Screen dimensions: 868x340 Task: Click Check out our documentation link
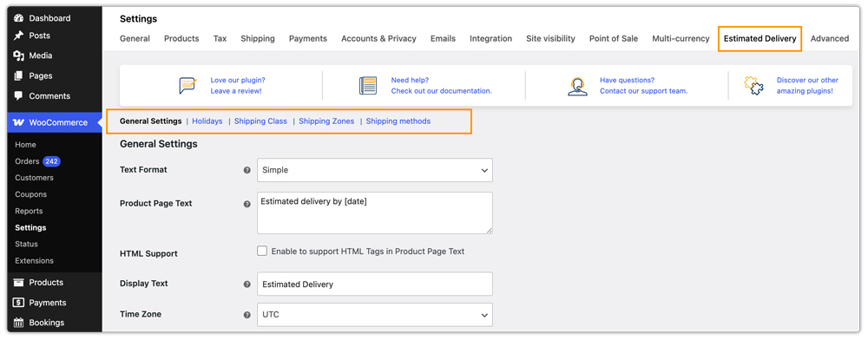(x=441, y=91)
